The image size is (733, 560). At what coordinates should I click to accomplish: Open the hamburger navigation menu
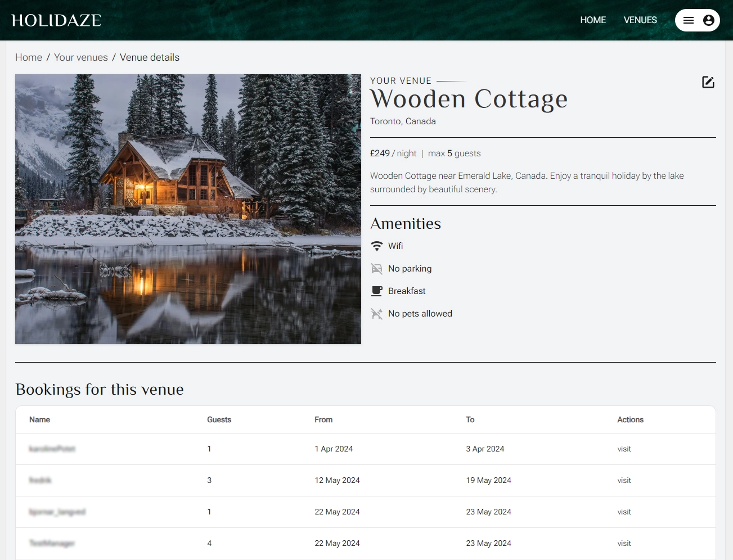coord(687,20)
